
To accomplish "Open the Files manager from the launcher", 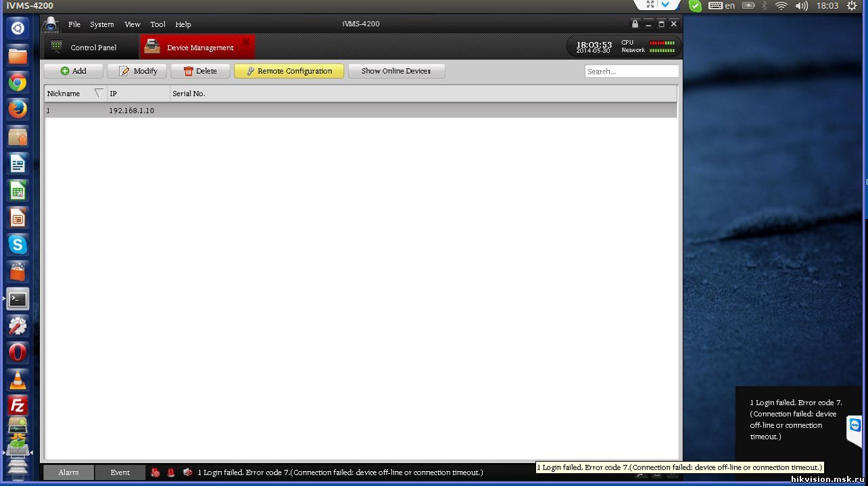I will click(x=18, y=55).
